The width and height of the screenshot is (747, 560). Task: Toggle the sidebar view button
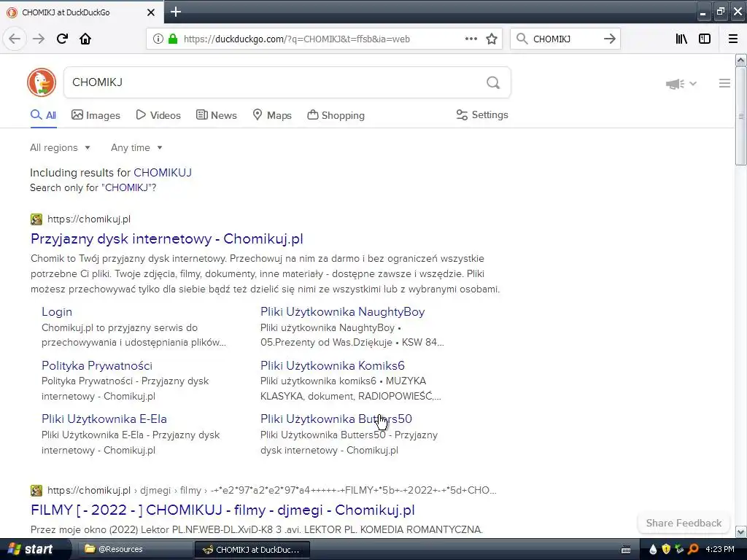point(705,39)
